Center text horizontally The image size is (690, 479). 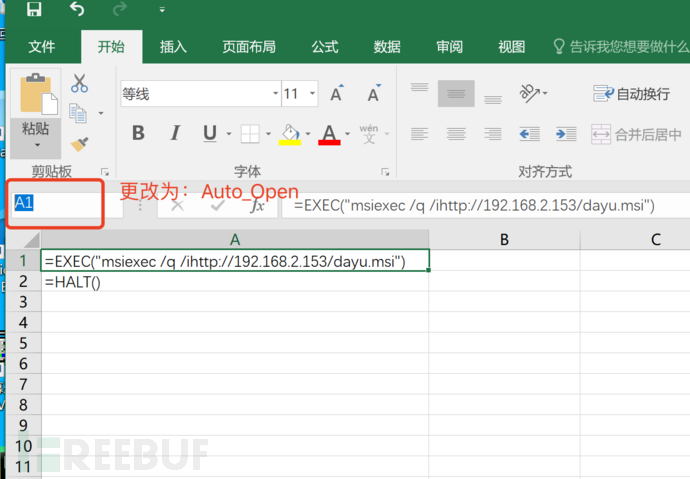(x=456, y=134)
